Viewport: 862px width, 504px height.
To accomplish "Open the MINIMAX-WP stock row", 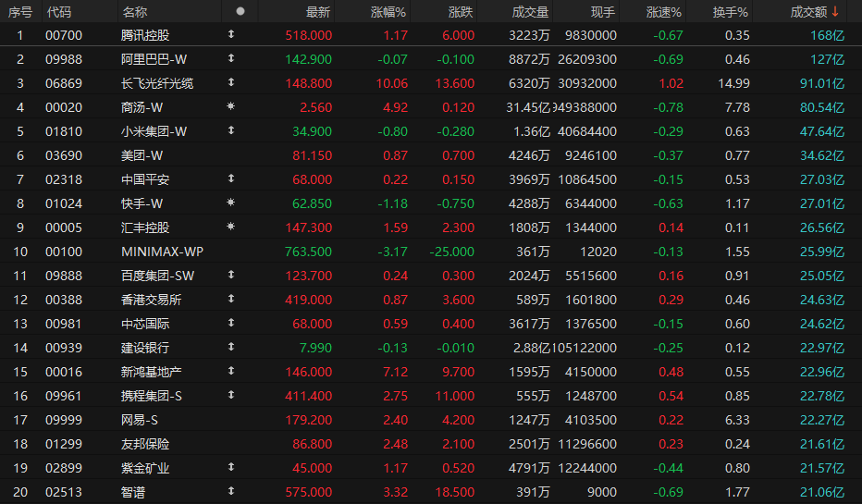I will tap(162, 251).
